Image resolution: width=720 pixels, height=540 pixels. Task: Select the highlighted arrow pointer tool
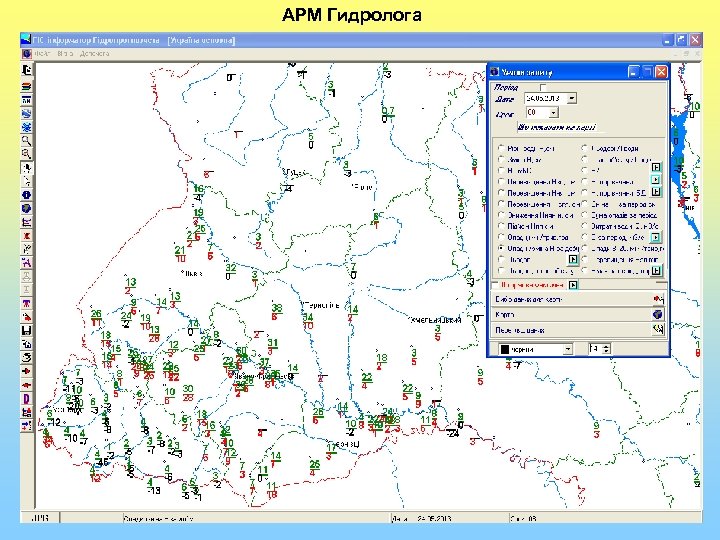point(27,168)
